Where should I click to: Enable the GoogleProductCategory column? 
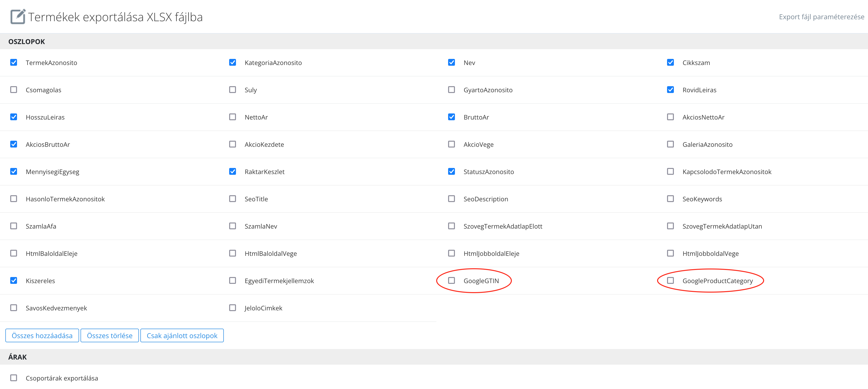point(670,281)
